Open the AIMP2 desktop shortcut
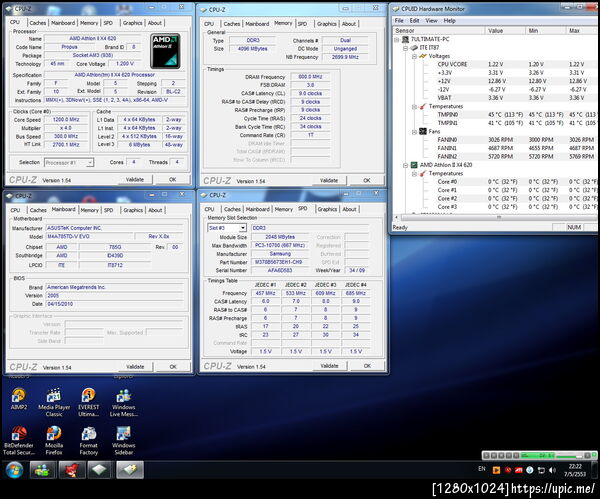 click(x=18, y=399)
